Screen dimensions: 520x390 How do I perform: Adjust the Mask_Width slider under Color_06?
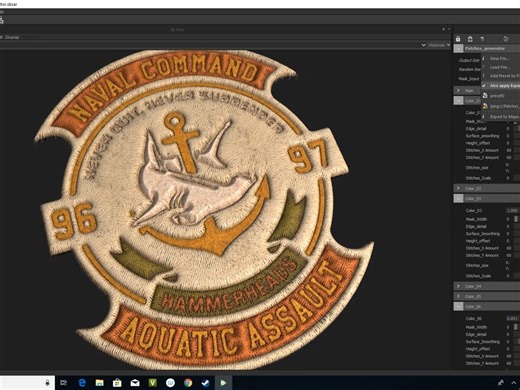pyautogui.click(x=516, y=327)
